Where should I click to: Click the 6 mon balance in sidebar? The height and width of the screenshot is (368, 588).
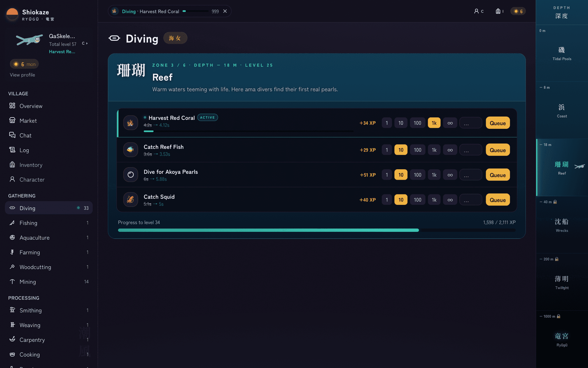pos(24,64)
